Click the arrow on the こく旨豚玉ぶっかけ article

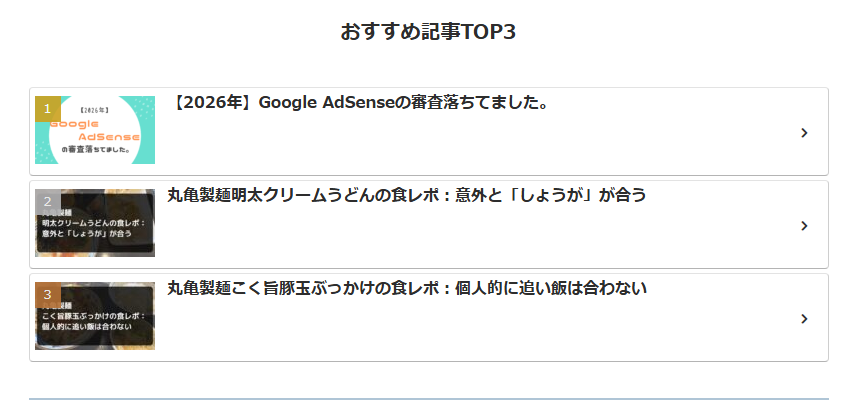804,319
